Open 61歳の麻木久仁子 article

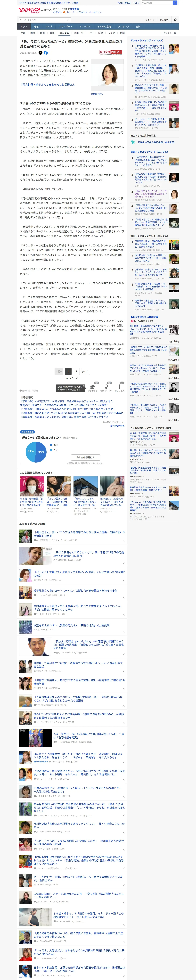tap(77, 789)
